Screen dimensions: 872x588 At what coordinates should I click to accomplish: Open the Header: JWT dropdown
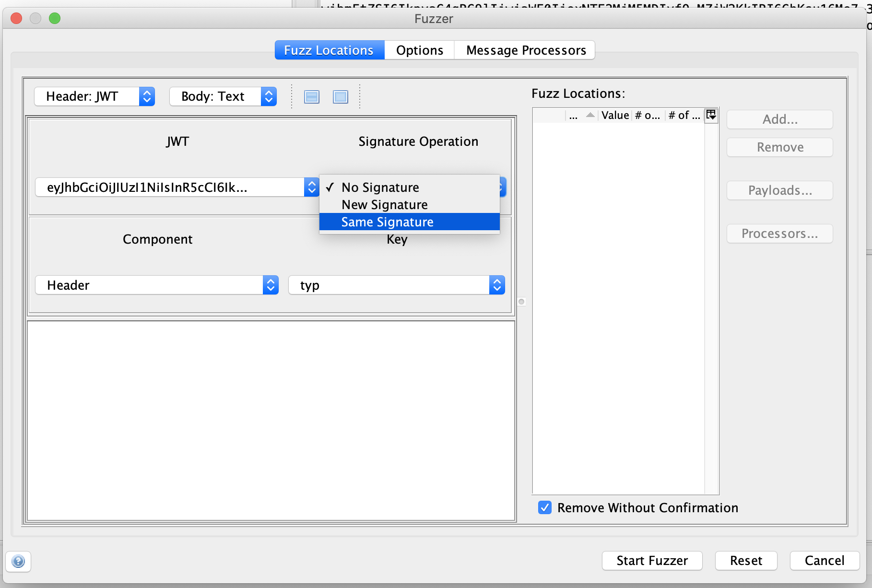[94, 96]
